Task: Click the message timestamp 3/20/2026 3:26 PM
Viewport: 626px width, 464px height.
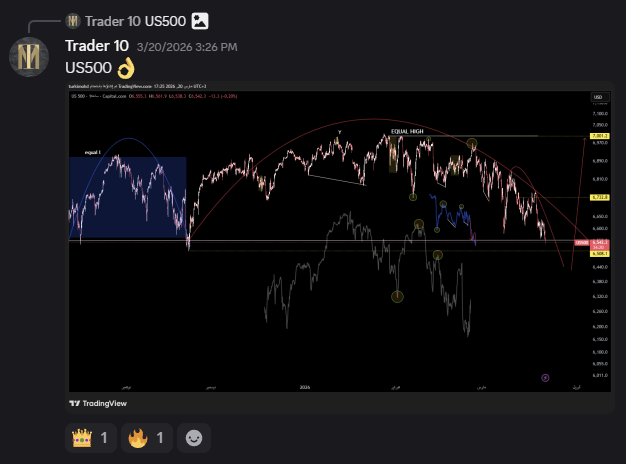Action: point(187,47)
